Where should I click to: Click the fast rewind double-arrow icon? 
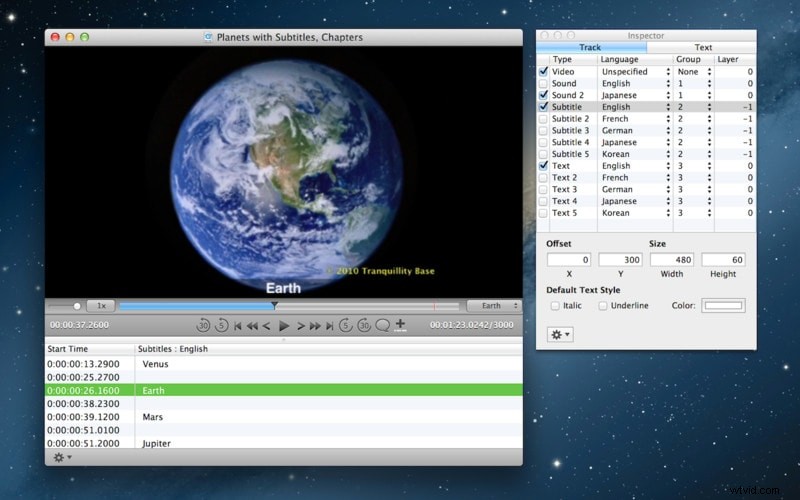pyautogui.click(x=252, y=326)
